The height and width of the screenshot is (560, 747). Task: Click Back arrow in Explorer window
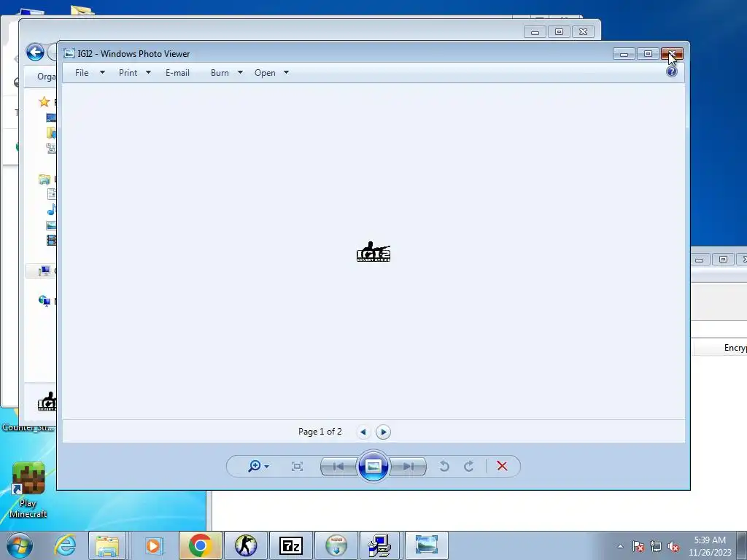[x=35, y=52]
